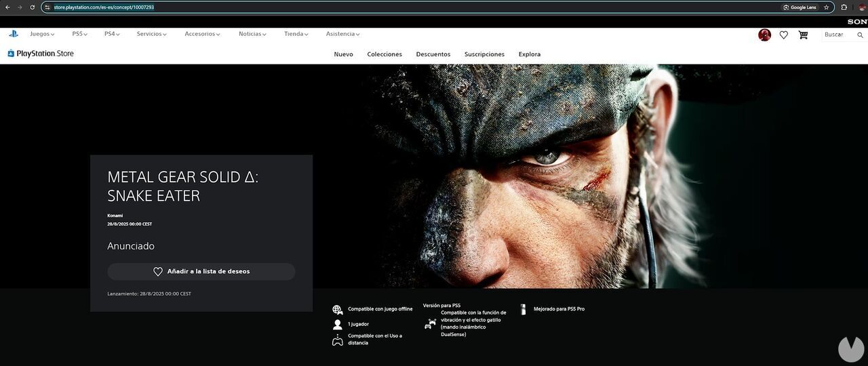Open the Descuentos tab
This screenshot has height=366, width=868.
point(433,54)
